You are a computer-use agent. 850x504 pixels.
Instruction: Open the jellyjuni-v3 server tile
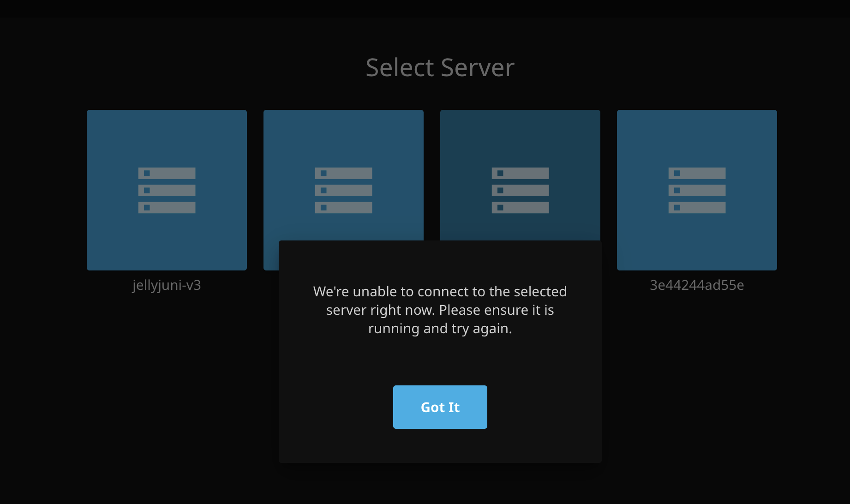pyautogui.click(x=167, y=190)
